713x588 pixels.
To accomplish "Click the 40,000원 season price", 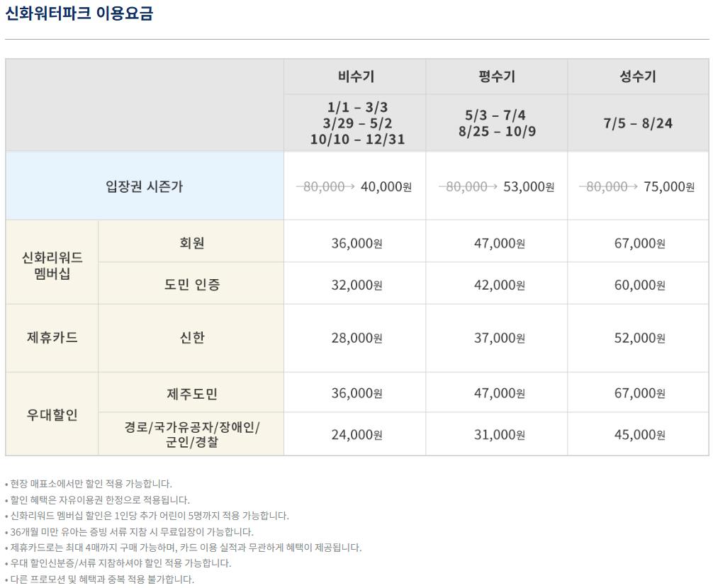I will click(x=386, y=187).
